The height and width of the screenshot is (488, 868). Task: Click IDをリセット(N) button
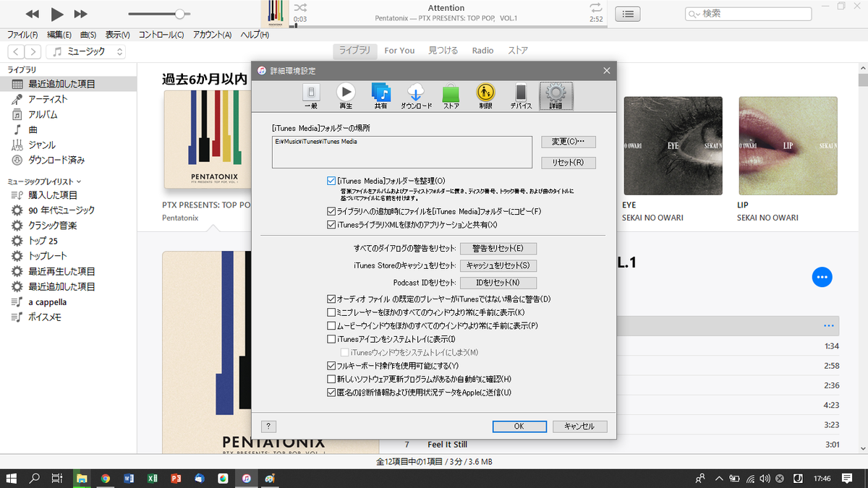pyautogui.click(x=498, y=283)
